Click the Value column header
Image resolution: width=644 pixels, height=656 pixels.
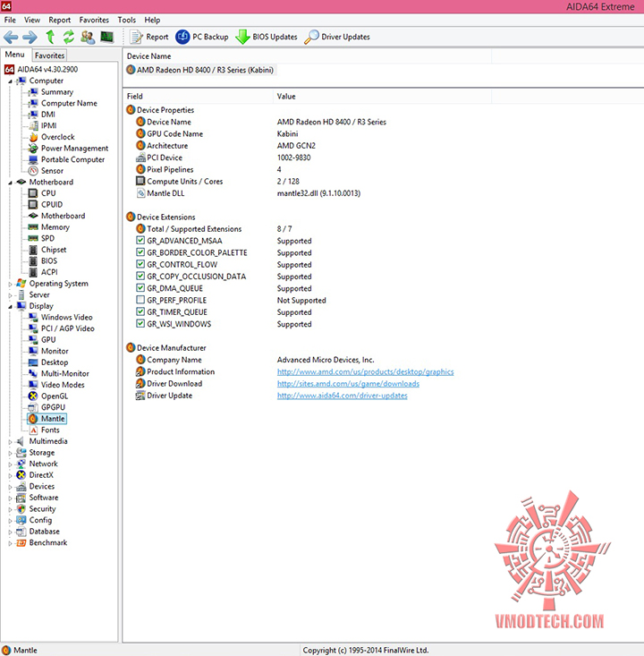pyautogui.click(x=383, y=97)
